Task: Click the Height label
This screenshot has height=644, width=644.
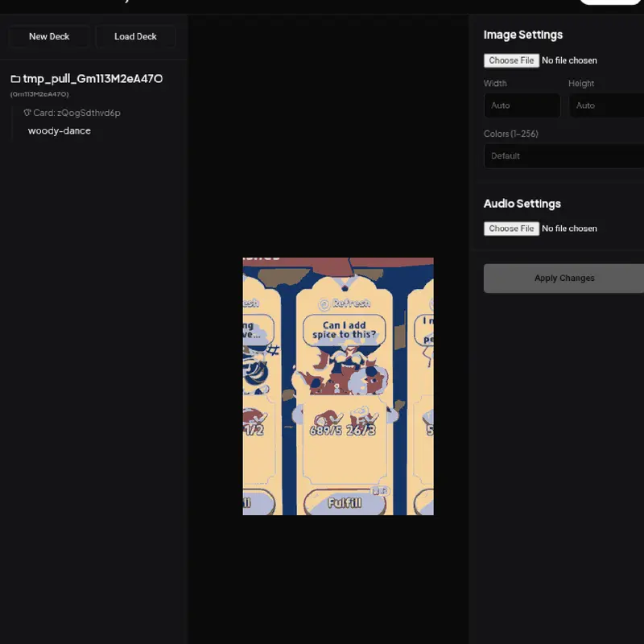Action: (581, 84)
